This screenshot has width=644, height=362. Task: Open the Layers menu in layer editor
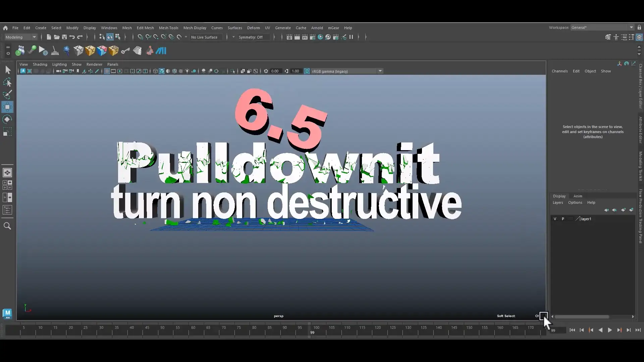pos(558,202)
